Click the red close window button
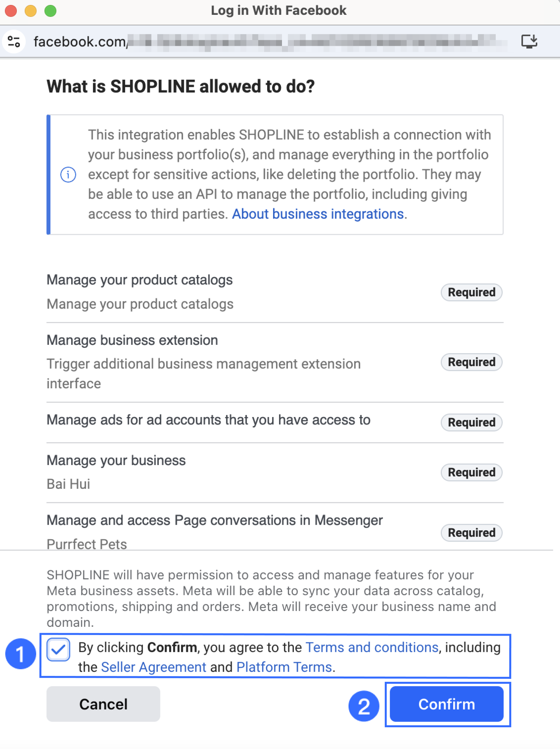Viewport: 560px width, 749px height. coord(11,11)
